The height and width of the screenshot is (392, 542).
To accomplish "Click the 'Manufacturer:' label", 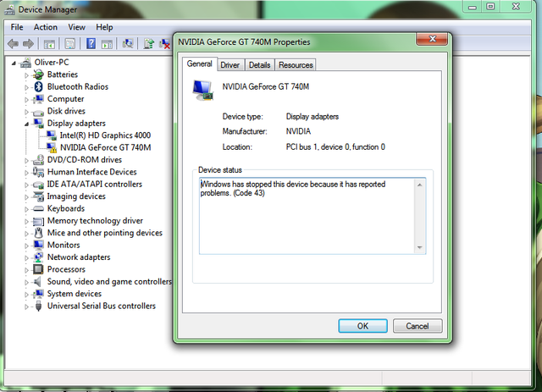I will [245, 131].
